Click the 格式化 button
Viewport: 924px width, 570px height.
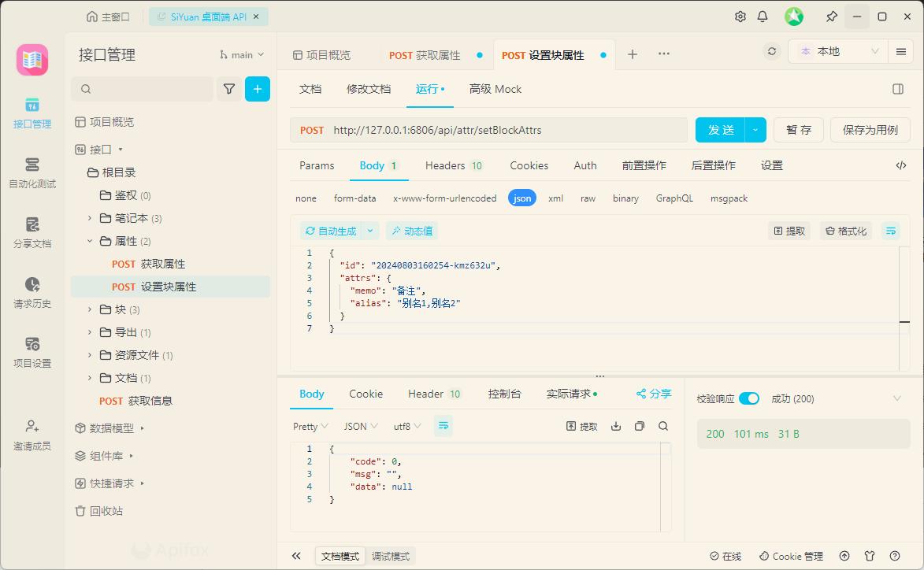846,231
